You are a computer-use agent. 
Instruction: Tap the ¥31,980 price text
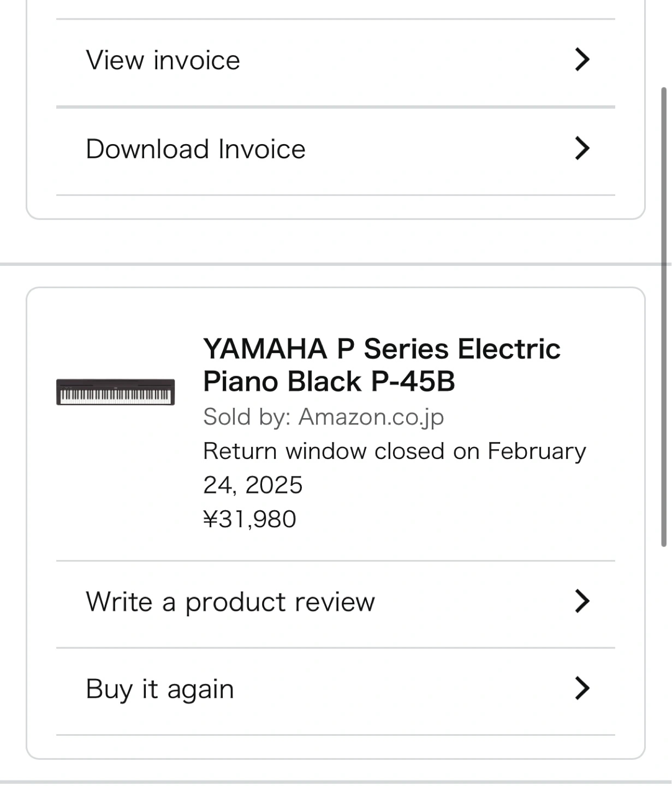(249, 519)
